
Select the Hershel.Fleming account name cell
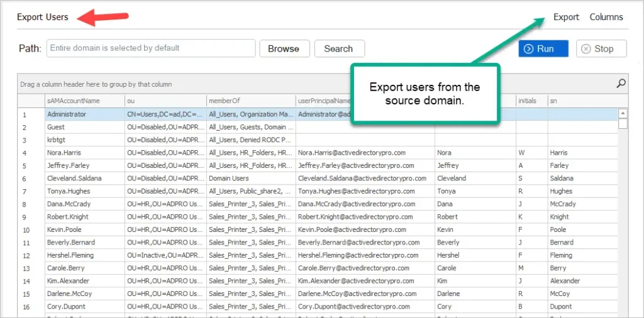(x=85, y=255)
